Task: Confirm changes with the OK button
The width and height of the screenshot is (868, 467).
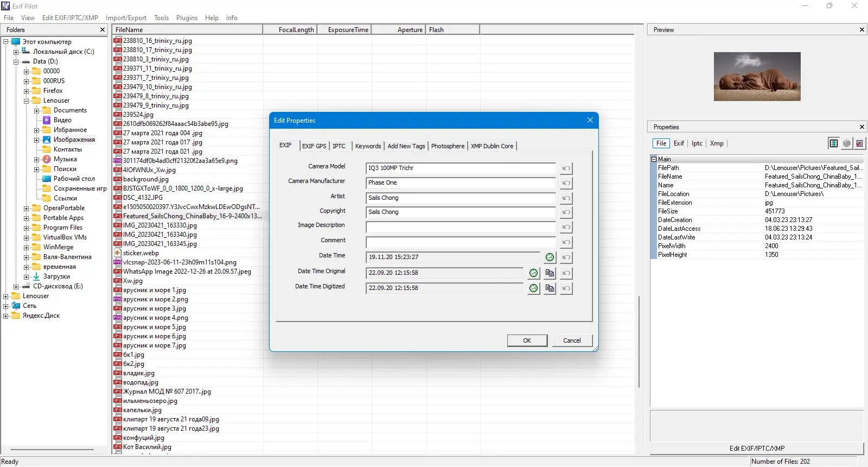Action: click(x=527, y=340)
